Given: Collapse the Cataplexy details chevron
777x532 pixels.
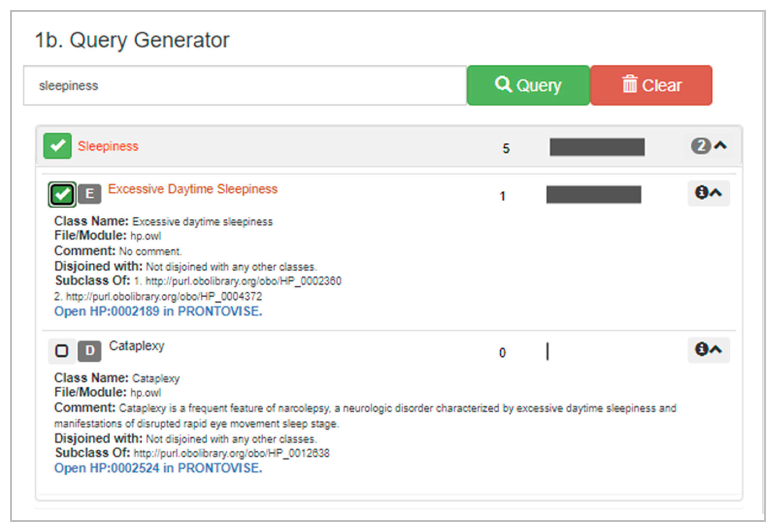Looking at the screenshot, I should [716, 350].
